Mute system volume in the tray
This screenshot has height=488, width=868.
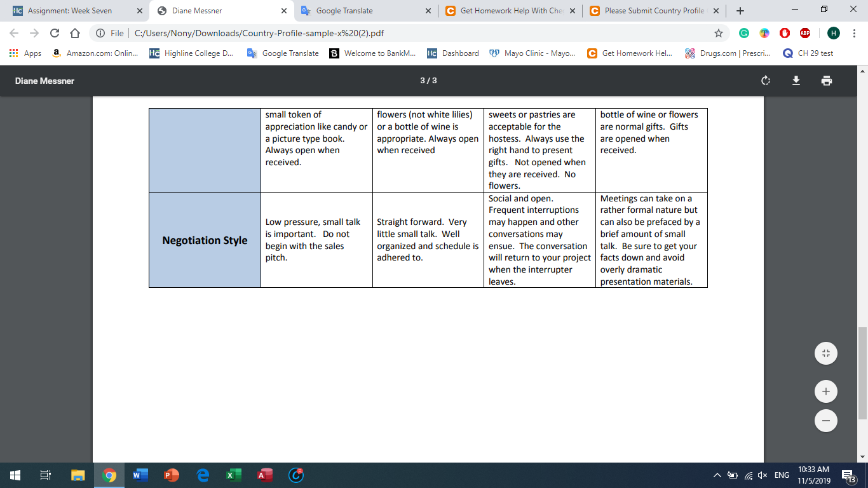point(762,474)
